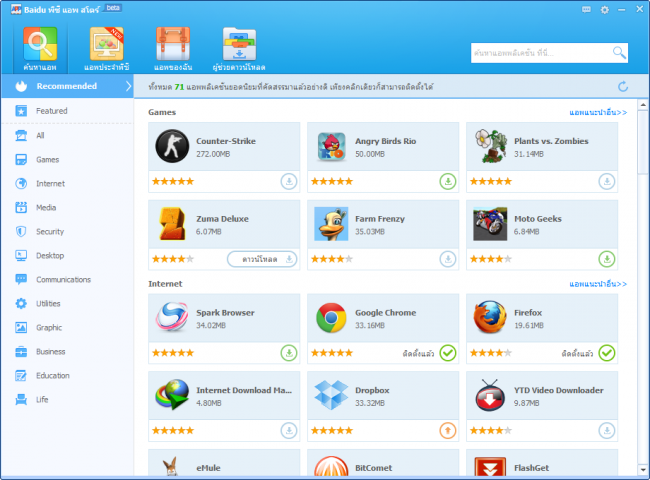650x480 pixels.
Task: Select the Recommended category
Action: click(x=67, y=86)
